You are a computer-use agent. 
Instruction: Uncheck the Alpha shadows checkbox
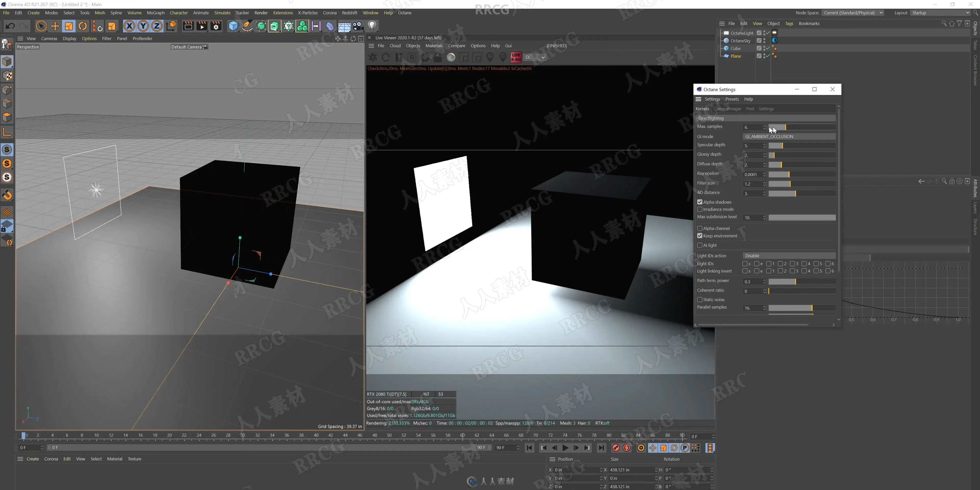click(700, 202)
